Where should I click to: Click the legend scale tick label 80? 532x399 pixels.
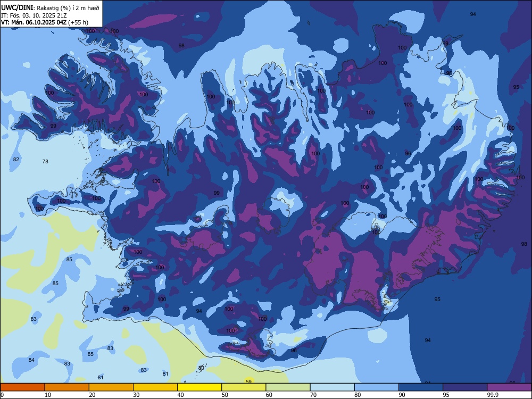358,395
